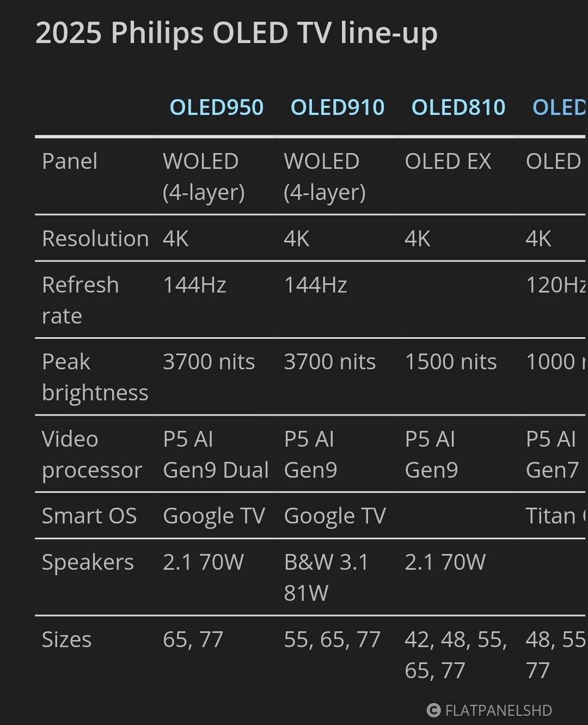Viewport: 588px width, 725px height.
Task: Select the Panel row label
Action: point(70,161)
